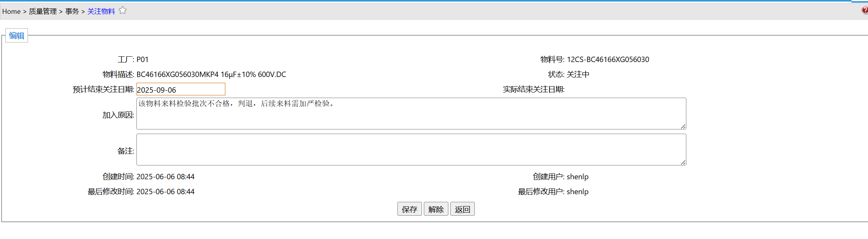The width and height of the screenshot is (868, 239).
Task: Click the 返回 button
Action: 463,209
